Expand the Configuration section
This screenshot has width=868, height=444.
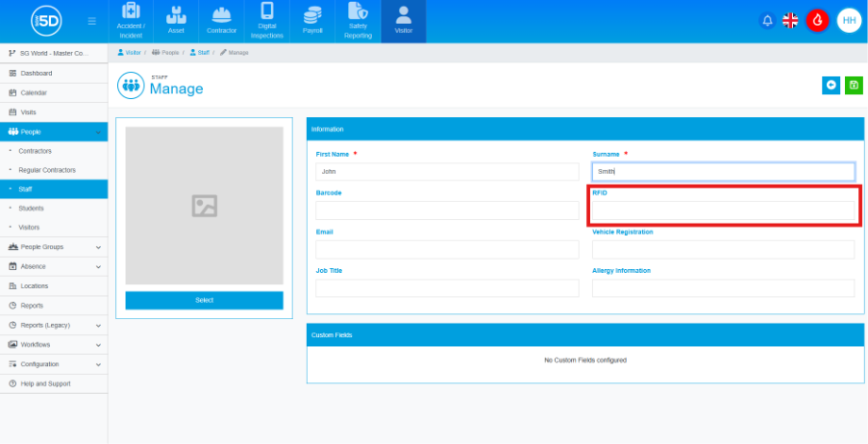pos(54,364)
